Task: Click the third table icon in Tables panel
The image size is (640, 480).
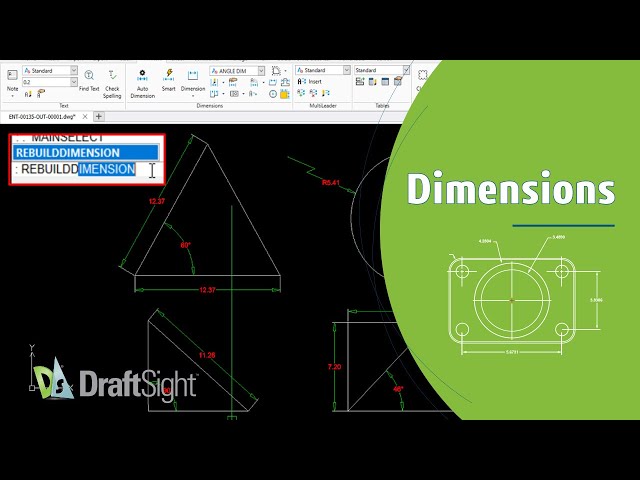Action: pyautogui.click(x=385, y=82)
